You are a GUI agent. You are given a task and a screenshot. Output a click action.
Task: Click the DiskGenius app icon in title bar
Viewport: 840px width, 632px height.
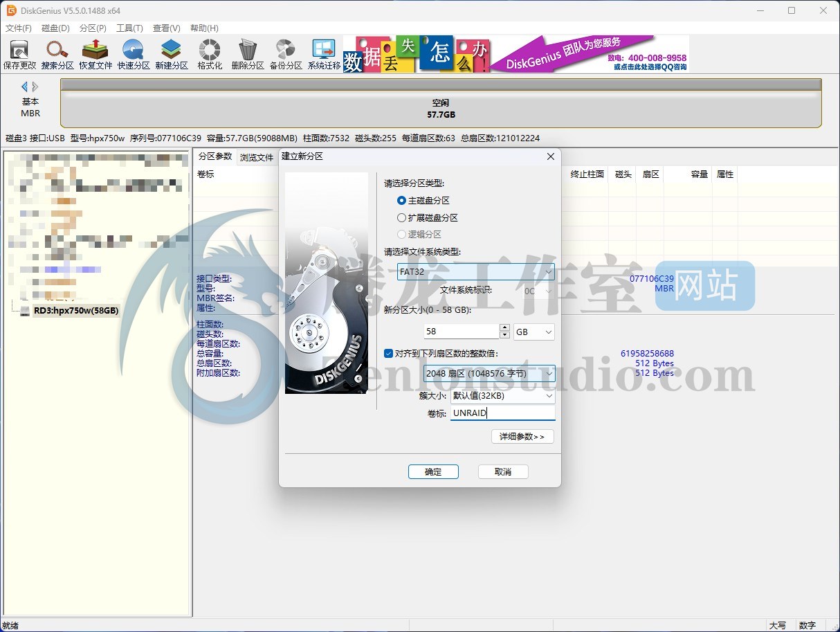pyautogui.click(x=11, y=10)
